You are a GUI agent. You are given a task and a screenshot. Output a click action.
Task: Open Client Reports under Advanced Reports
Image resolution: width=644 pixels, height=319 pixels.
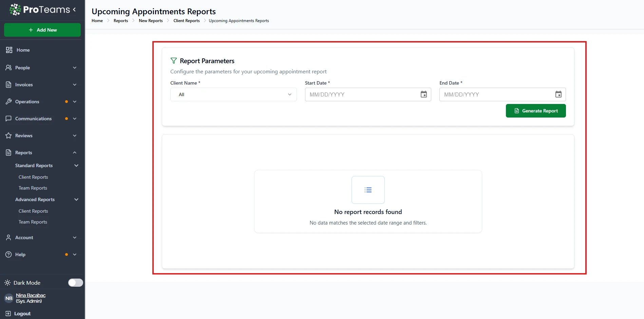pos(33,211)
